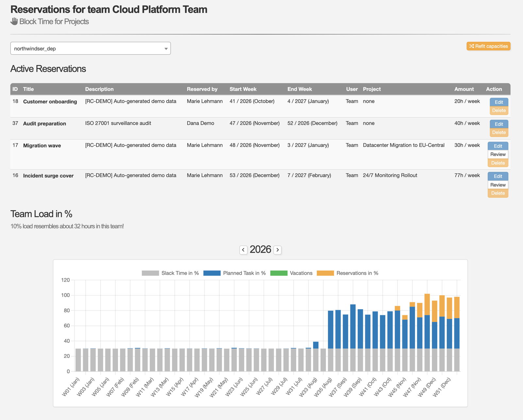Toggle Slack Time in % legend series

[170, 273]
